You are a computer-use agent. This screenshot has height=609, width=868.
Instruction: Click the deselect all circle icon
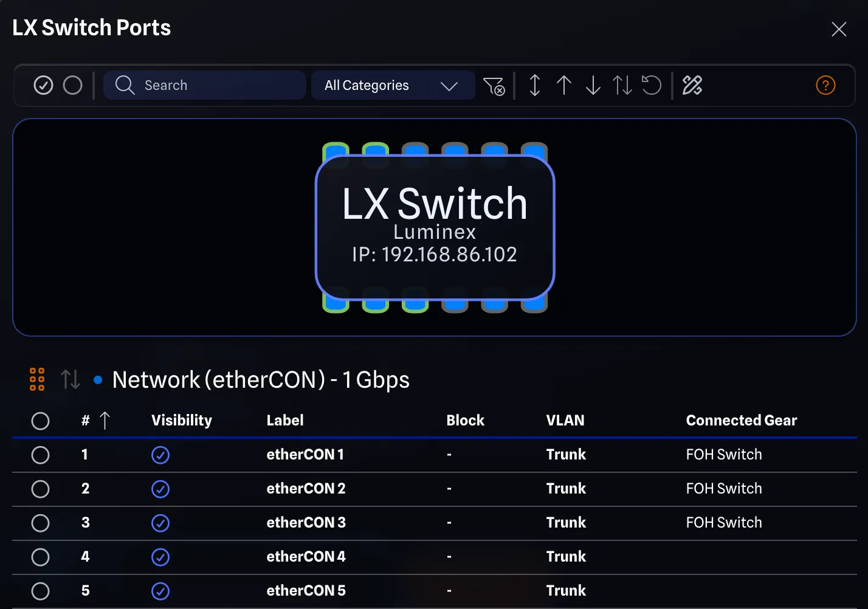(x=72, y=85)
